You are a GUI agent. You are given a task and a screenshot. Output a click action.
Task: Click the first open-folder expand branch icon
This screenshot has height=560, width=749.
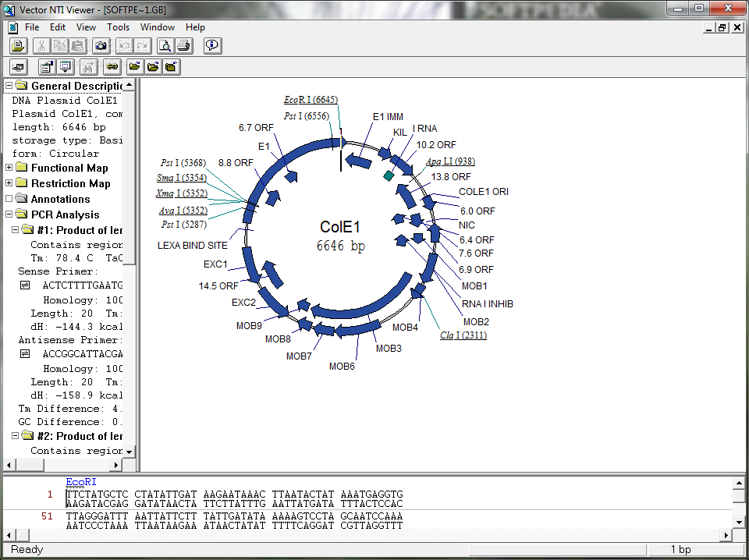135,67
